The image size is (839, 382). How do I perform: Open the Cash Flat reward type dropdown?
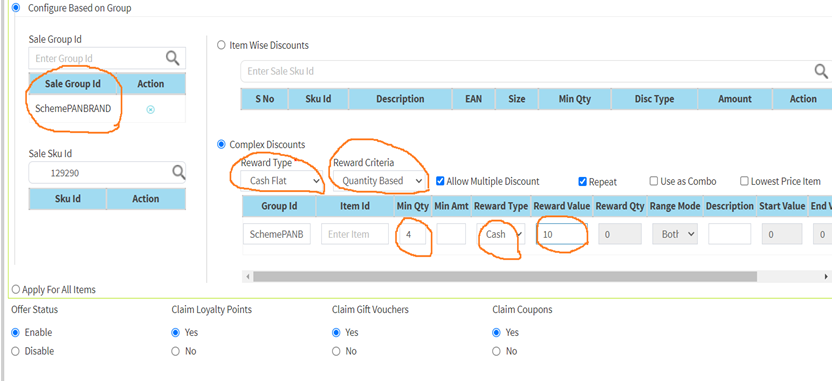click(x=281, y=181)
